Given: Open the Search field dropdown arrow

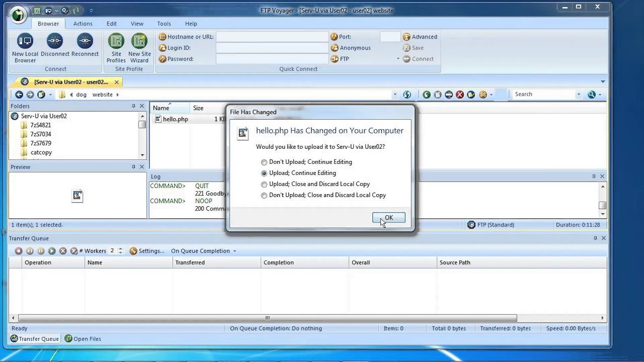Looking at the screenshot, I should 579,95.
